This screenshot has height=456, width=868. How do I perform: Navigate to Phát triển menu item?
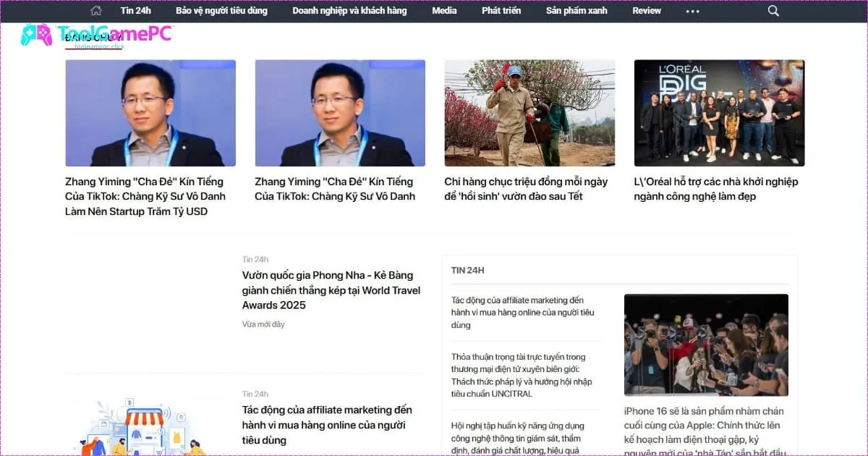[501, 11]
